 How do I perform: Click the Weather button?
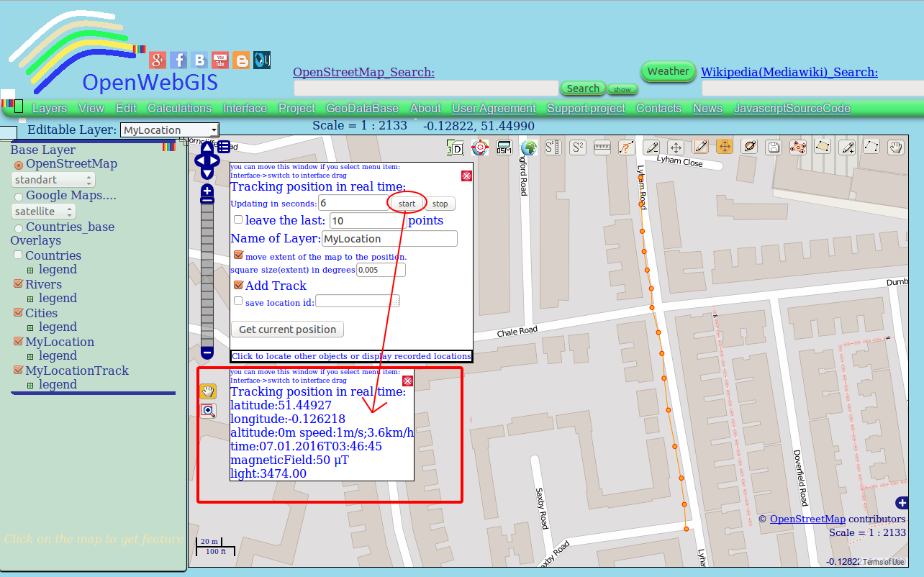(x=668, y=71)
